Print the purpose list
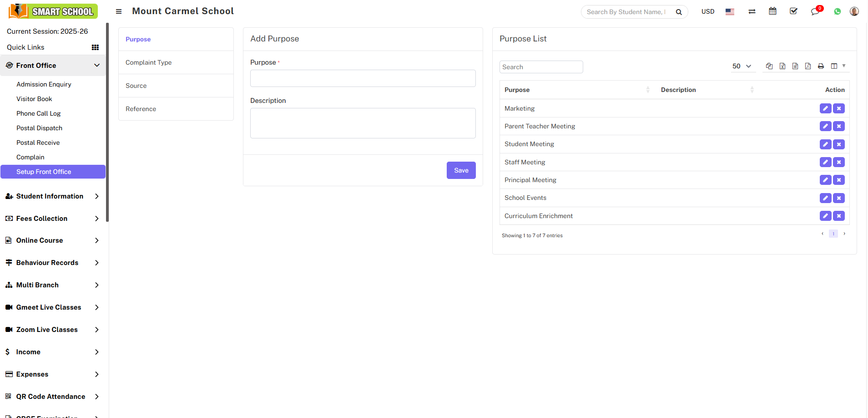 coord(821,66)
